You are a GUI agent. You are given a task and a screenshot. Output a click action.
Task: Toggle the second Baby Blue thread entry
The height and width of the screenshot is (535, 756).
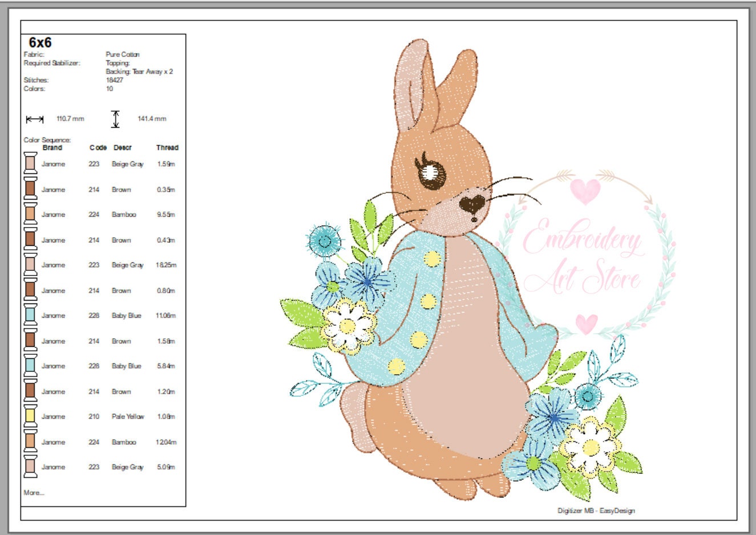31,366
